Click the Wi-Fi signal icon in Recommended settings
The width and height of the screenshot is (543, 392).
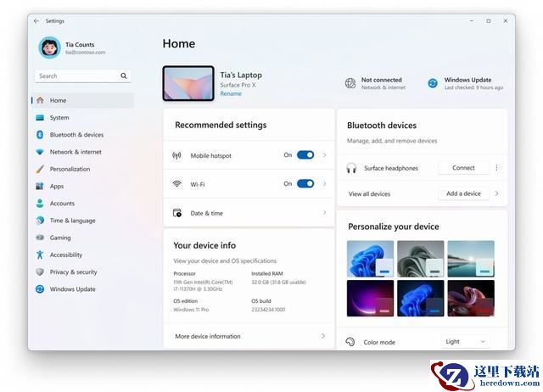pos(177,183)
